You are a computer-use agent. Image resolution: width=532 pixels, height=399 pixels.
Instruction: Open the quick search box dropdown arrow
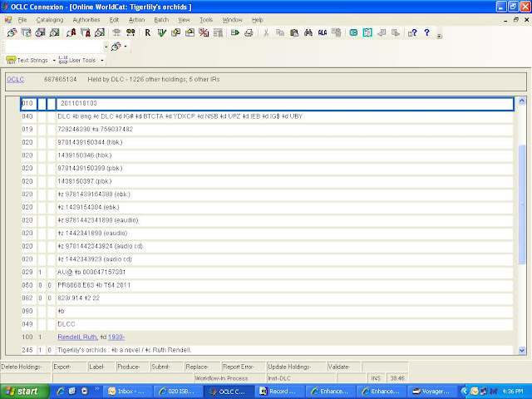[106, 47]
